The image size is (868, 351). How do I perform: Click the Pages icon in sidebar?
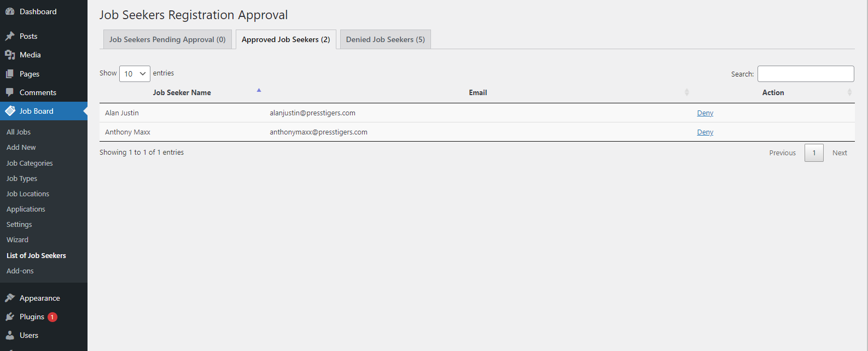point(10,74)
